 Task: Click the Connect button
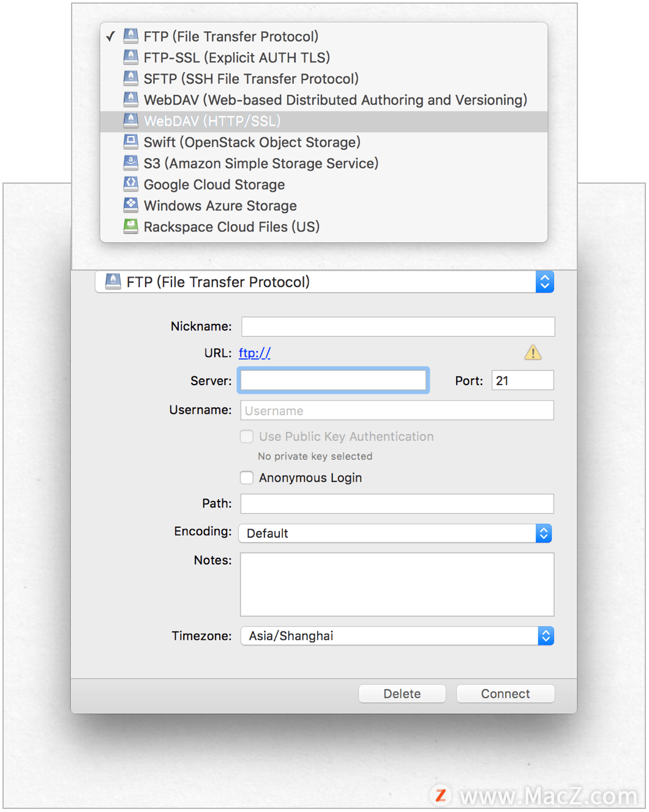click(x=506, y=694)
